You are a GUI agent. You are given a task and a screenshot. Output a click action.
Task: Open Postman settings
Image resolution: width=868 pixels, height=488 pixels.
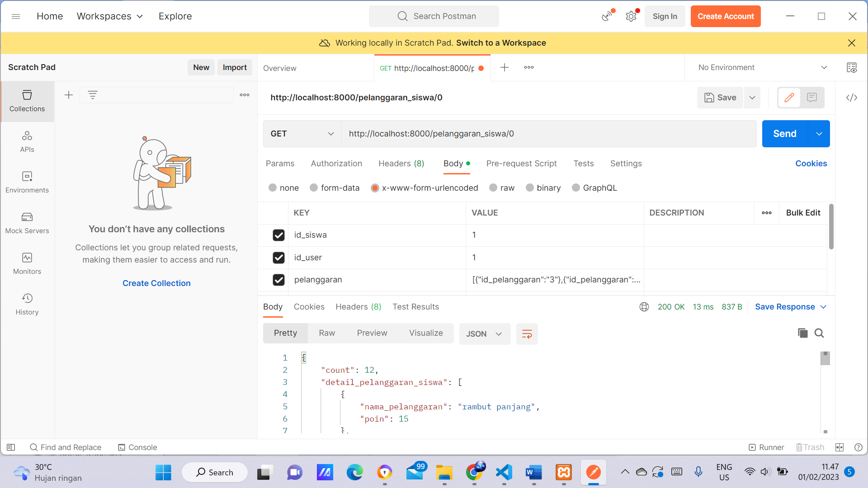[x=631, y=16]
